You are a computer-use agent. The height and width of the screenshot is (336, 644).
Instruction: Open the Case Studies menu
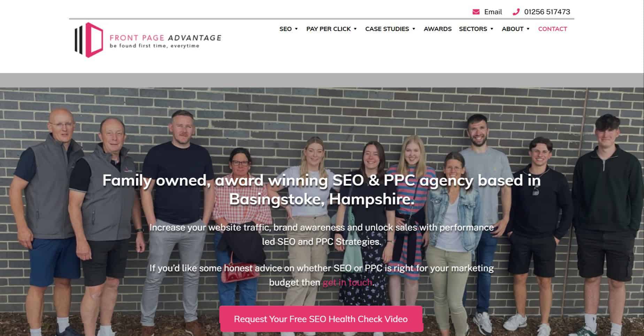point(387,29)
